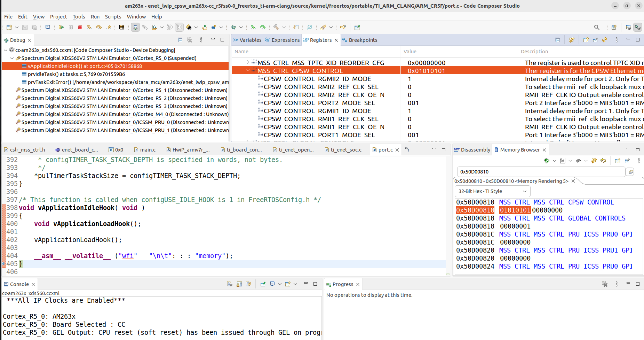Open the main.c editor tab
This screenshot has height=340, width=644.
[x=148, y=150]
